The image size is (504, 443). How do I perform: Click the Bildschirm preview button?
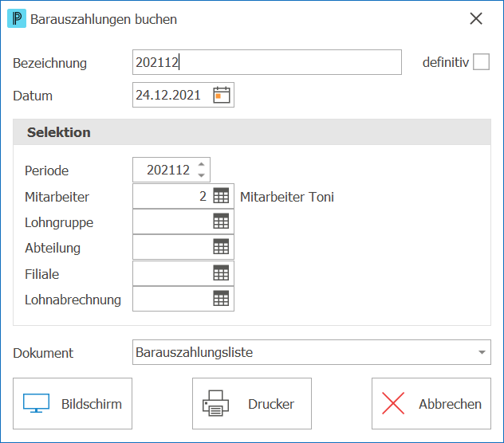[x=73, y=403]
